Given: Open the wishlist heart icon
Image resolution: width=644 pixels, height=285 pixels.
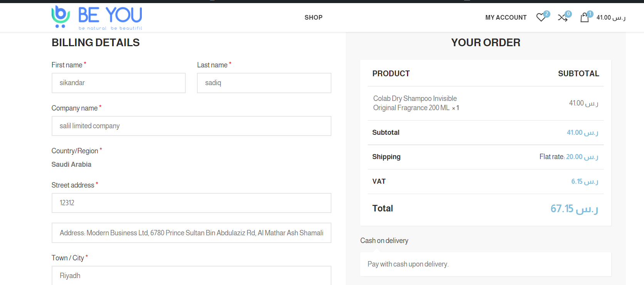Looking at the screenshot, I should (541, 17).
